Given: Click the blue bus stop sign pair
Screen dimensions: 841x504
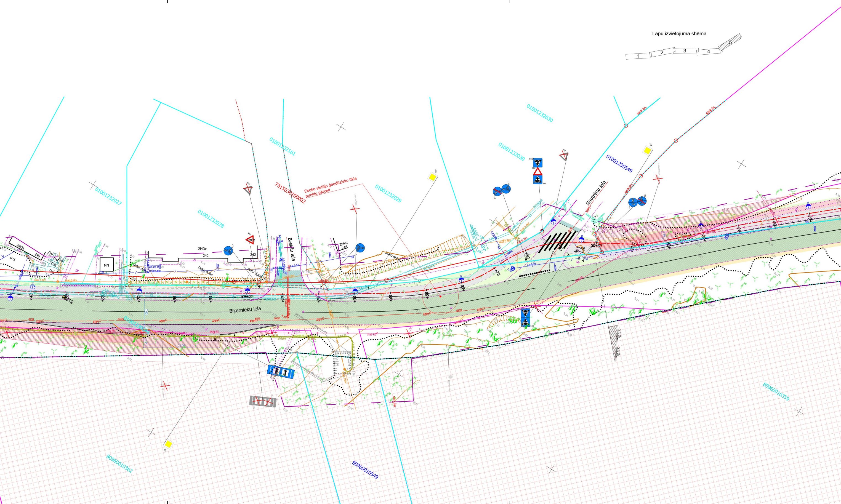Looking at the screenshot, I should pyautogui.click(x=281, y=372).
